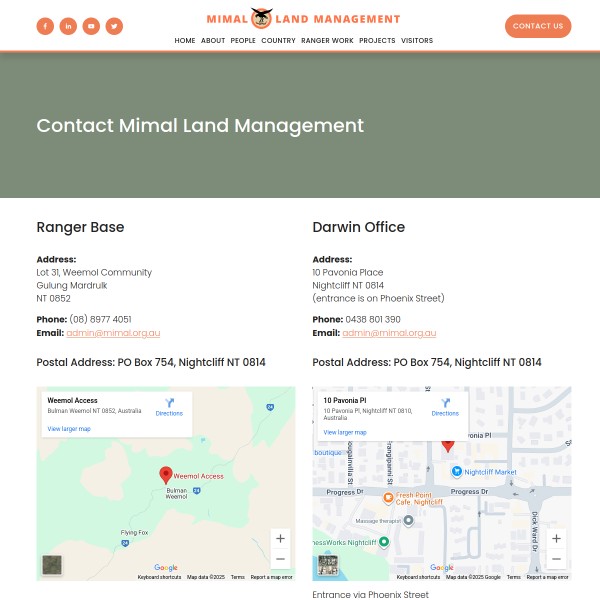Image resolution: width=600 pixels, height=600 pixels.
Task: Open the Facebook social icon
Action: 45,26
